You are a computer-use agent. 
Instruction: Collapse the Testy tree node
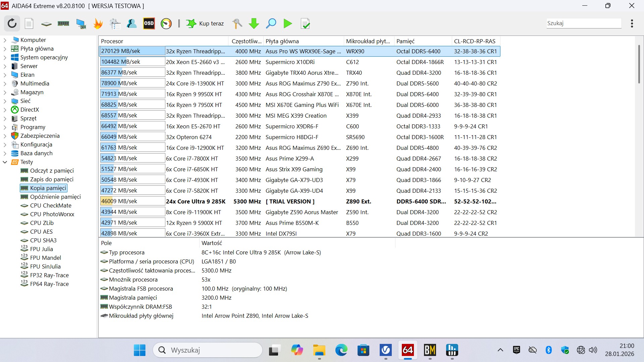(x=5, y=162)
